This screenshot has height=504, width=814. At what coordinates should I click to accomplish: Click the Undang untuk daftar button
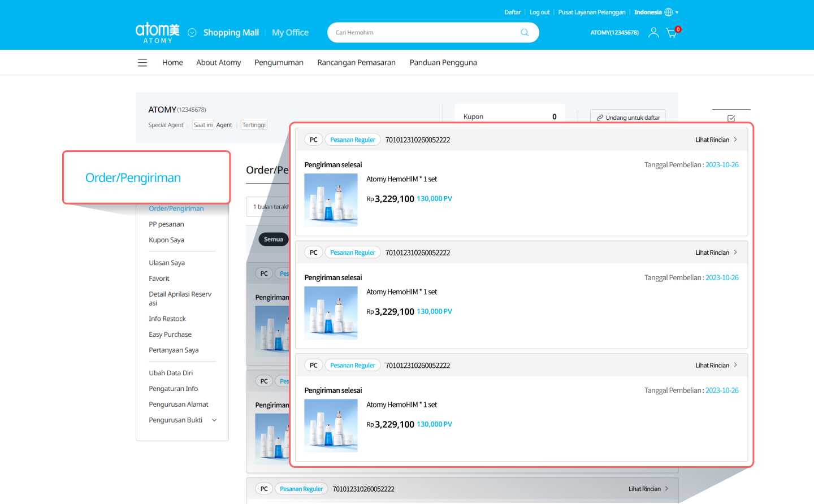coord(627,118)
